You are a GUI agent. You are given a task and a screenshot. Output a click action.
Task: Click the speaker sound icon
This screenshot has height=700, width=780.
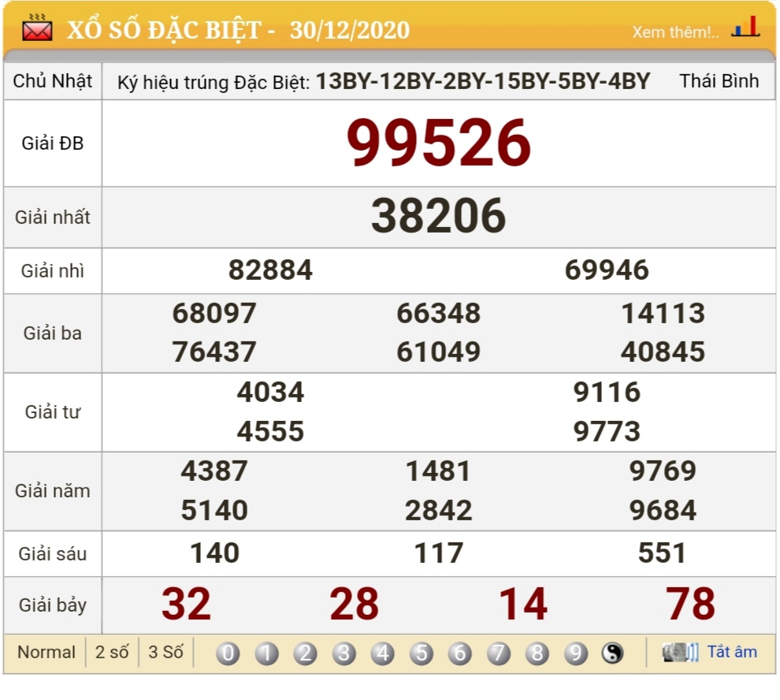pyautogui.click(x=680, y=653)
